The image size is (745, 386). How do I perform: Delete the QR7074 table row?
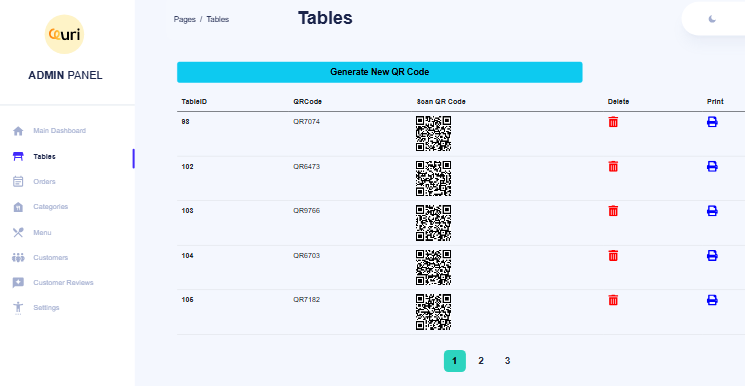click(x=613, y=122)
